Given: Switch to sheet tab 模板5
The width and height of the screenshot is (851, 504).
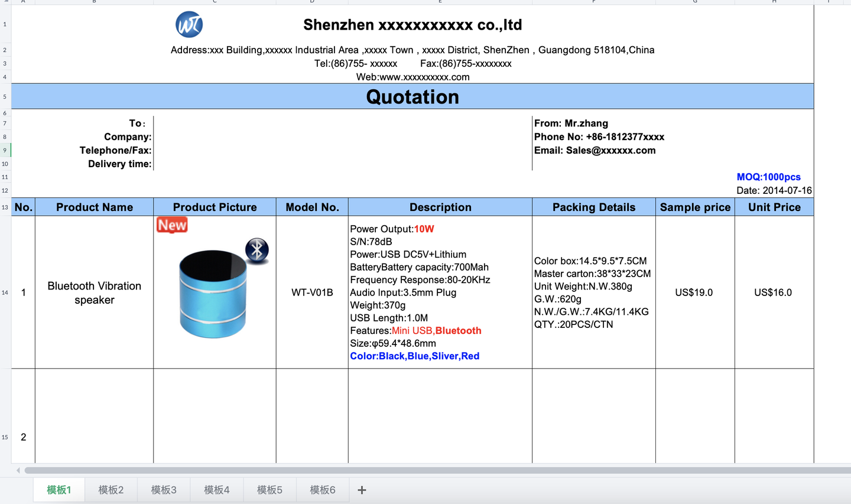Looking at the screenshot, I should pos(269,490).
